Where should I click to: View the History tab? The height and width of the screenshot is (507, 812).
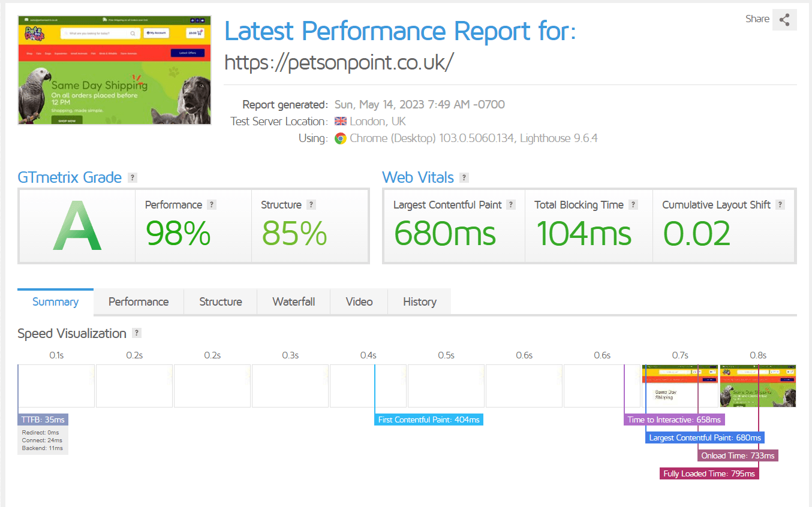(420, 301)
